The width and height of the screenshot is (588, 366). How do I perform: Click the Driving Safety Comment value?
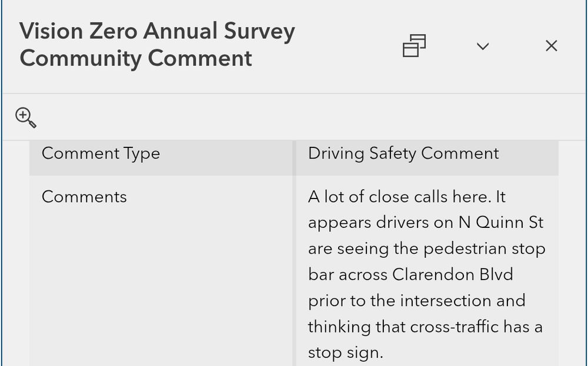pyautogui.click(x=402, y=153)
